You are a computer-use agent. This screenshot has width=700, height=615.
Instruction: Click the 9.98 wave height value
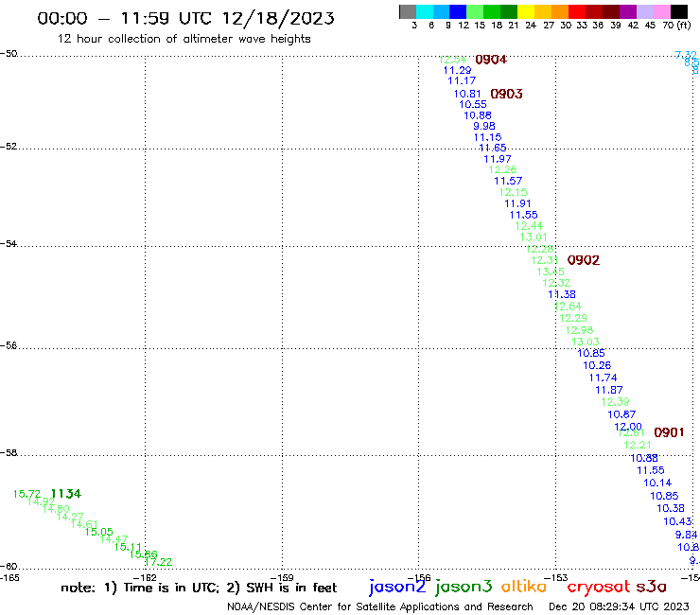(484, 126)
